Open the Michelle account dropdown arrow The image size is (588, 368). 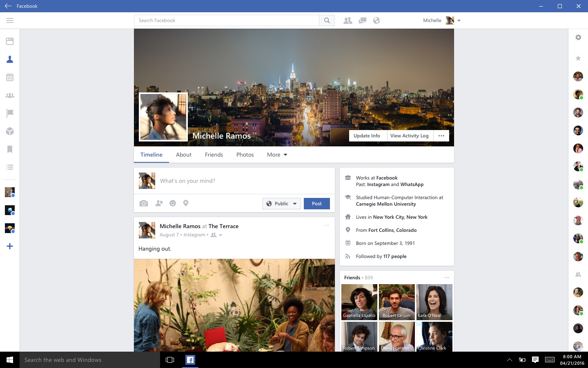pyautogui.click(x=459, y=20)
